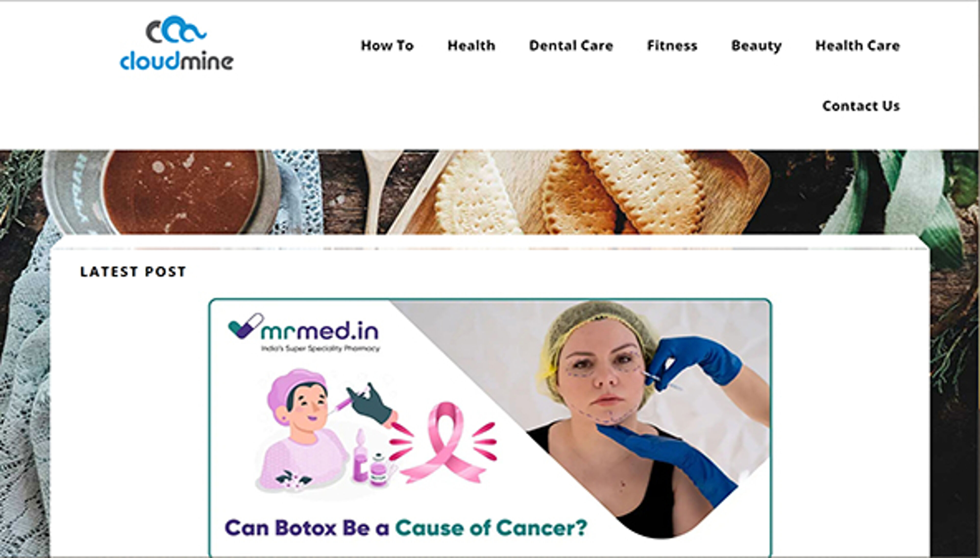Click the LATEST POST heading
The image size is (980, 558).
133,272
